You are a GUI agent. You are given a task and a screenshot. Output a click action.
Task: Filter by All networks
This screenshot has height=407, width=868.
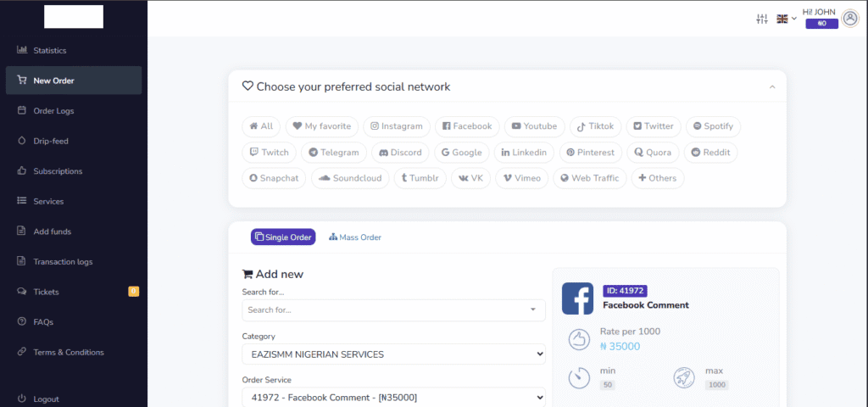click(261, 126)
